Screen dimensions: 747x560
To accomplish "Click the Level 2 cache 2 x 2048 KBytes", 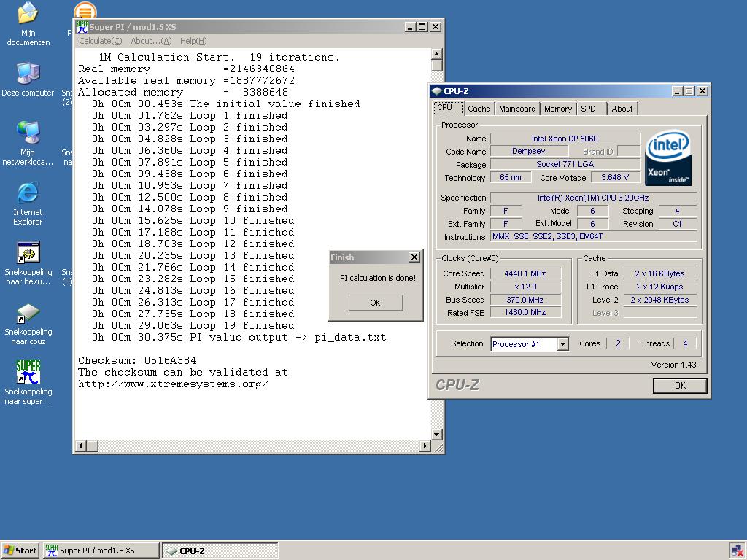I will (659, 300).
